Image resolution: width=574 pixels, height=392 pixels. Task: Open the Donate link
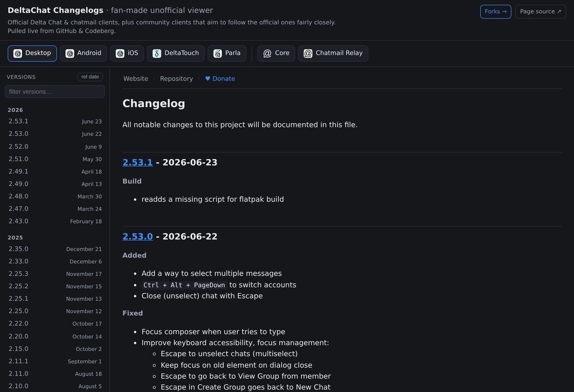click(220, 79)
